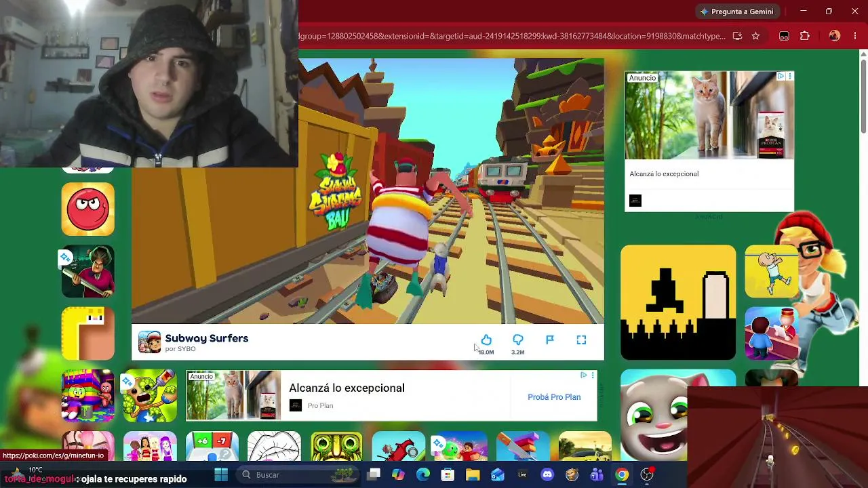Enter fullscreen mode for Subway Surfers
Image resolution: width=868 pixels, height=488 pixels.
581,340
